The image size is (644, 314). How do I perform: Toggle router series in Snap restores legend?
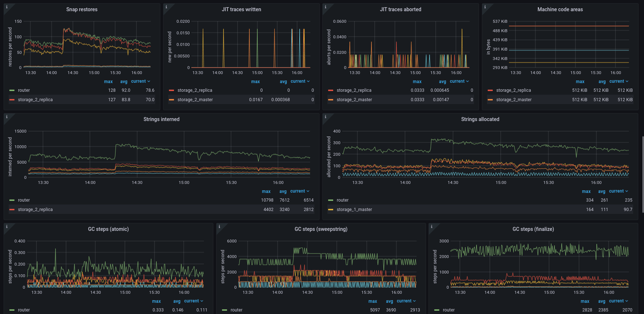pos(24,90)
